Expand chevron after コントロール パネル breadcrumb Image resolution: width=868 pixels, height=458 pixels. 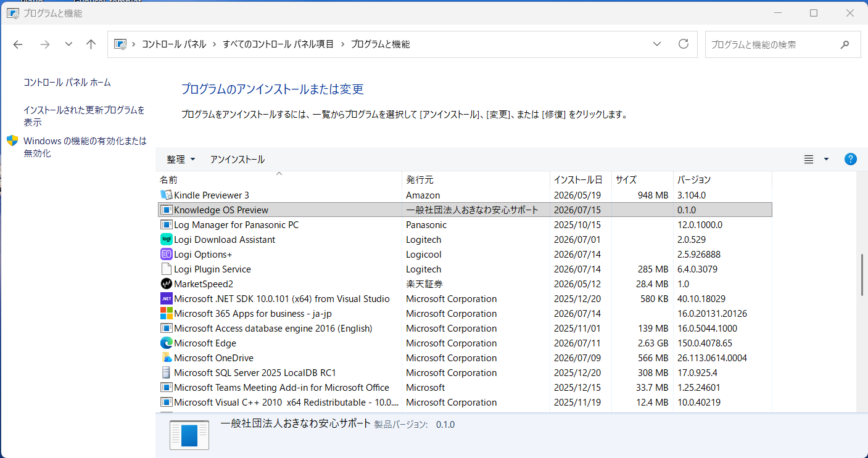[x=214, y=44]
